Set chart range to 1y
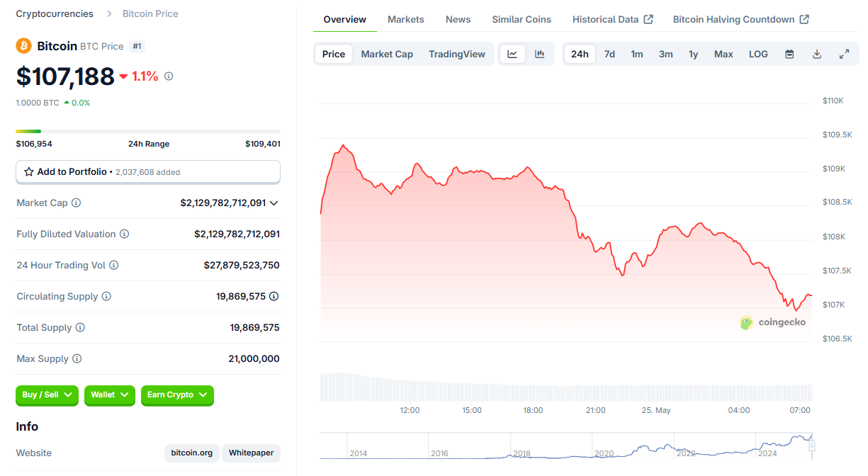 pos(694,54)
